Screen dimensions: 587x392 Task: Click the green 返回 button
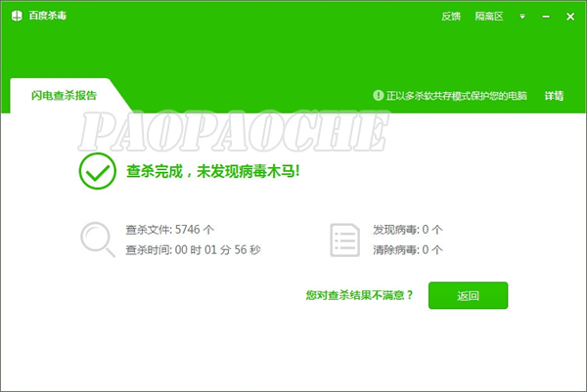[468, 295]
